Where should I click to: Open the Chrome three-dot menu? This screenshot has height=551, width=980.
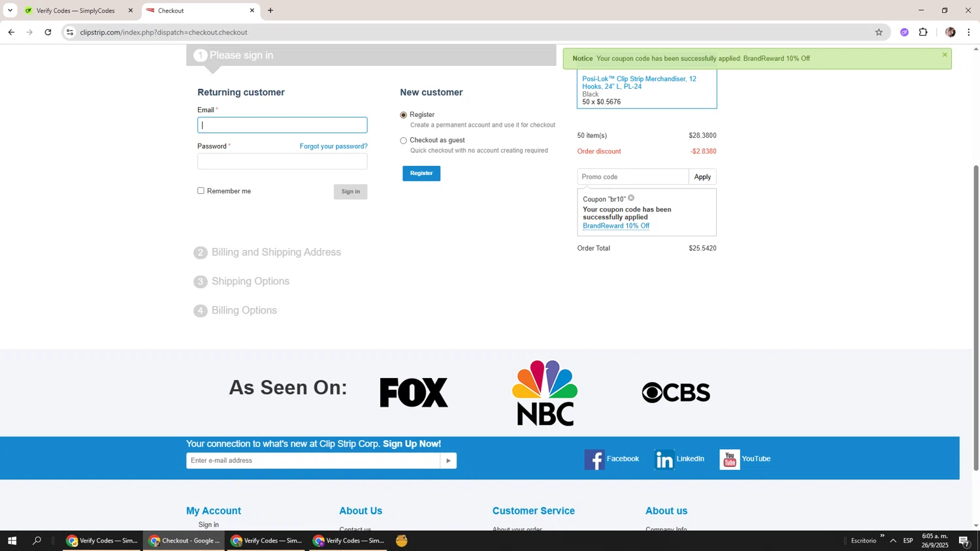[969, 32]
